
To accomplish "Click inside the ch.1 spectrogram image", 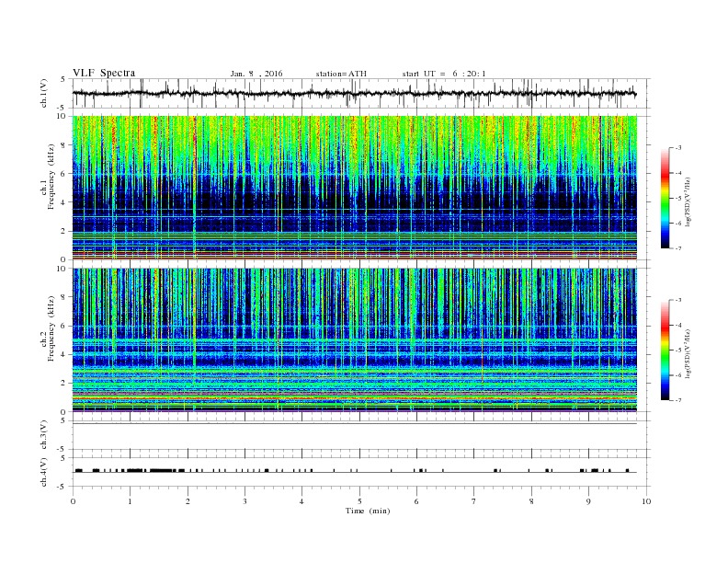I will click(x=354, y=188).
